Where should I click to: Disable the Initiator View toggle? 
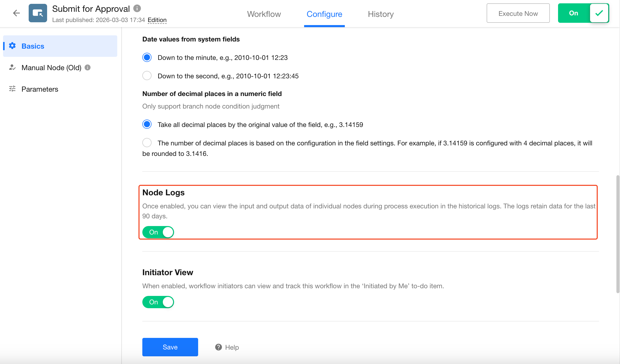(x=158, y=302)
